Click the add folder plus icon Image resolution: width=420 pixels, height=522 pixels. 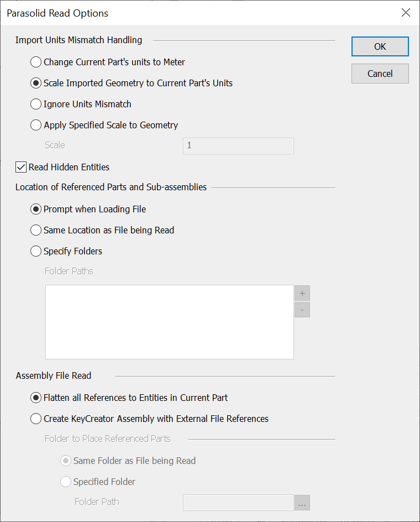302,293
